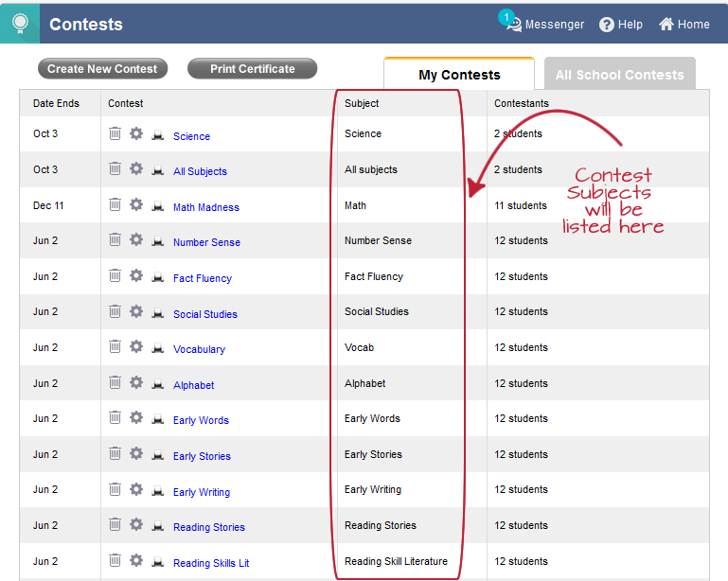Click printer icon for All Subjects contest
The image size is (728, 581).
(x=158, y=169)
